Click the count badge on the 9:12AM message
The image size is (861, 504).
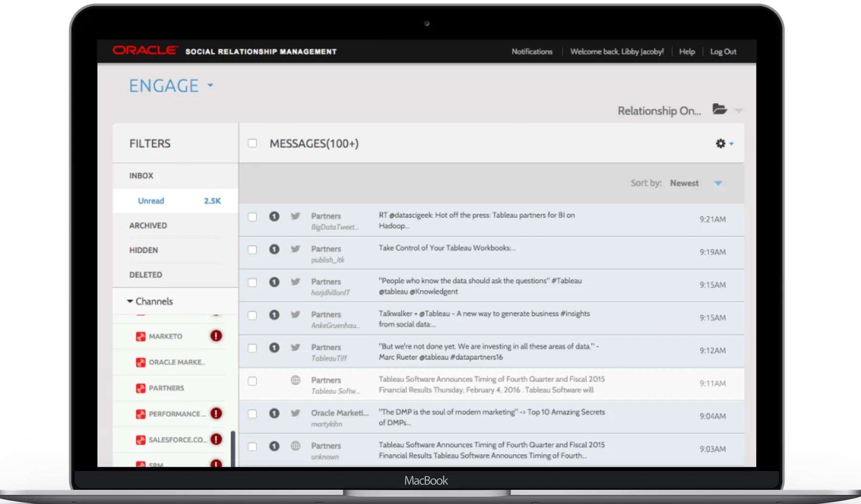click(274, 348)
